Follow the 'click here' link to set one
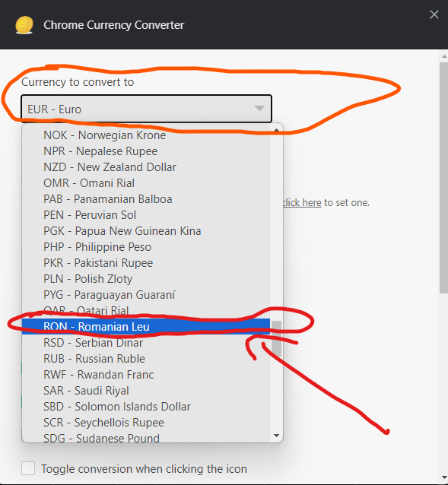Viewport: 448px width, 485px height. tap(302, 203)
